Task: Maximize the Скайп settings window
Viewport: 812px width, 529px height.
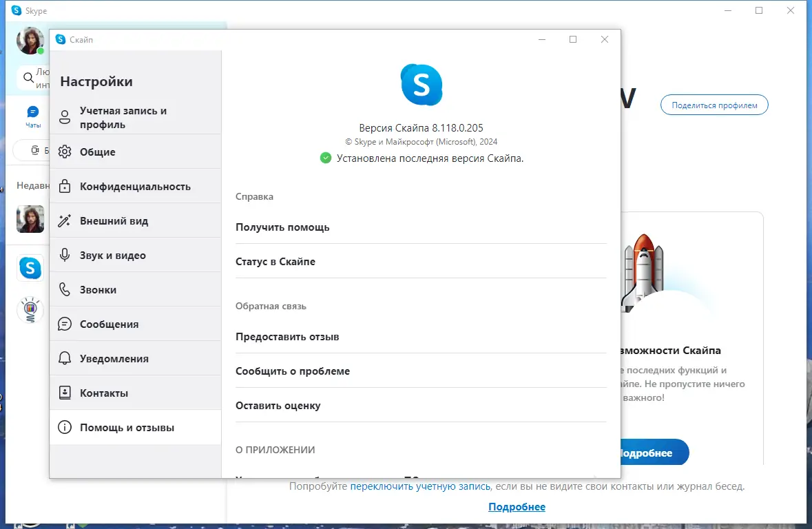Action: point(573,39)
